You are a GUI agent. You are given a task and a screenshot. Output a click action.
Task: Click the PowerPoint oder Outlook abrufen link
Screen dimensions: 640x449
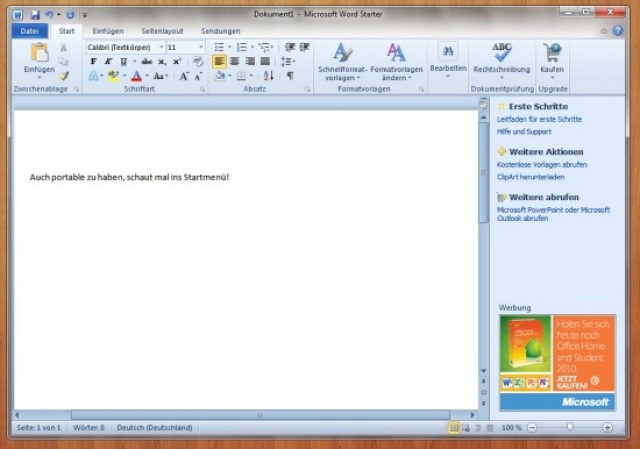pyautogui.click(x=553, y=214)
